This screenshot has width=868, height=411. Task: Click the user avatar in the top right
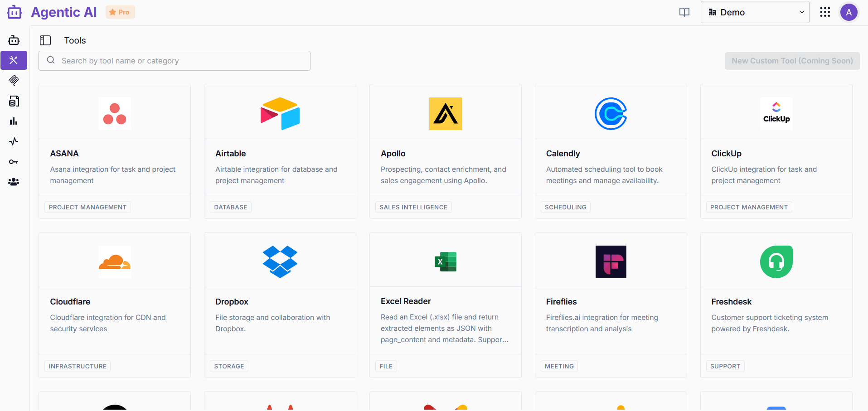click(x=849, y=12)
